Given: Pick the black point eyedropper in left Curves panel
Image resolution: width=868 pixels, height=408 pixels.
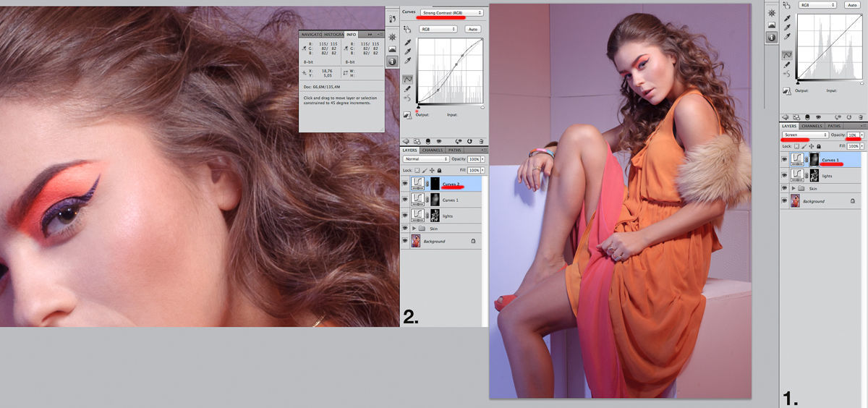Looking at the screenshot, I should click(x=408, y=42).
